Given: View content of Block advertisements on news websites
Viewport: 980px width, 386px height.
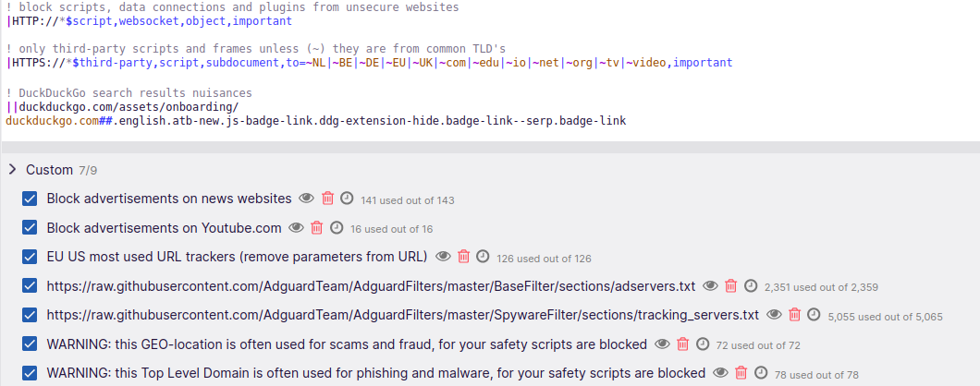Looking at the screenshot, I should tap(306, 199).
